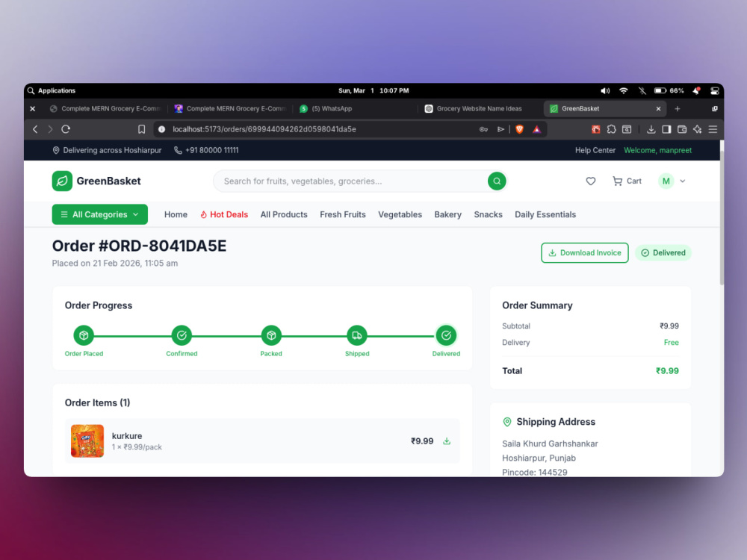747x560 pixels.
Task: Browse Vegetables category
Action: click(400, 214)
